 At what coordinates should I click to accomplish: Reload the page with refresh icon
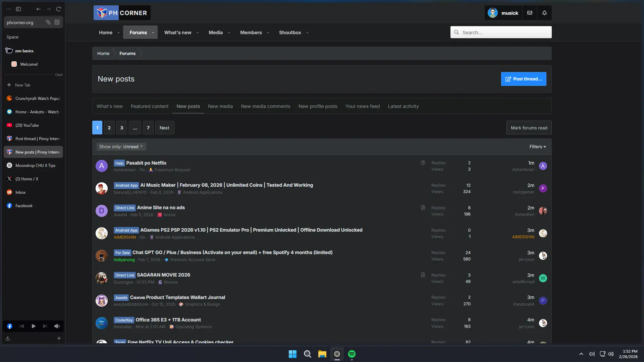pos(59,9)
